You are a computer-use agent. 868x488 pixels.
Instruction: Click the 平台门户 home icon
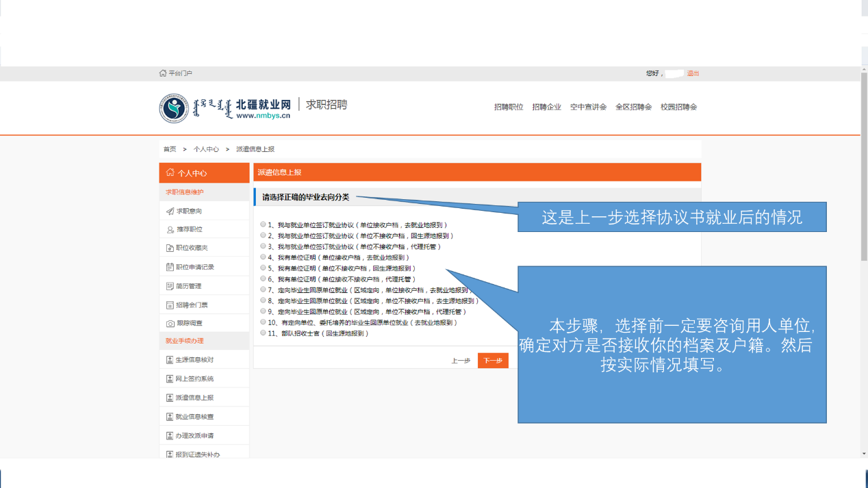[163, 73]
